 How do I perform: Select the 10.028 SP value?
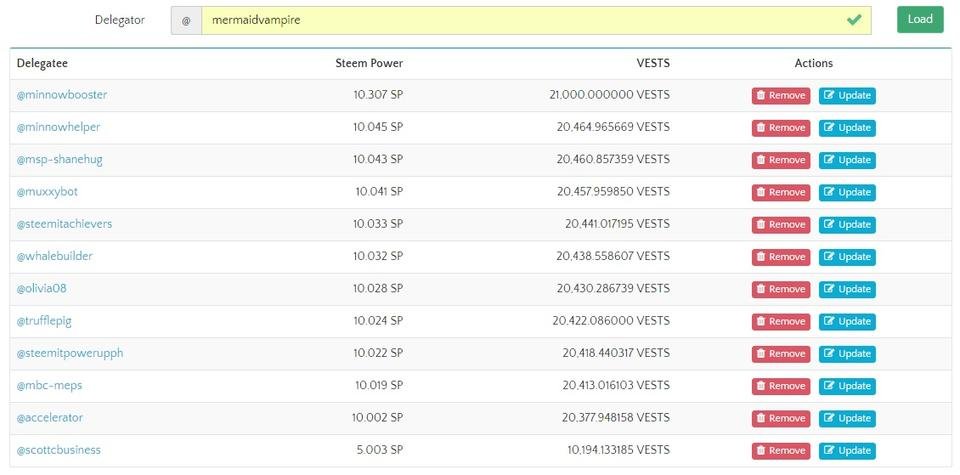tap(378, 289)
